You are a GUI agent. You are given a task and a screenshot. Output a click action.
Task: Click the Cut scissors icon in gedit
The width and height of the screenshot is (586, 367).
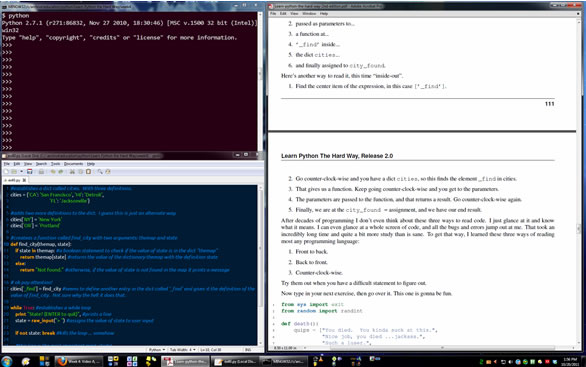click(72, 172)
